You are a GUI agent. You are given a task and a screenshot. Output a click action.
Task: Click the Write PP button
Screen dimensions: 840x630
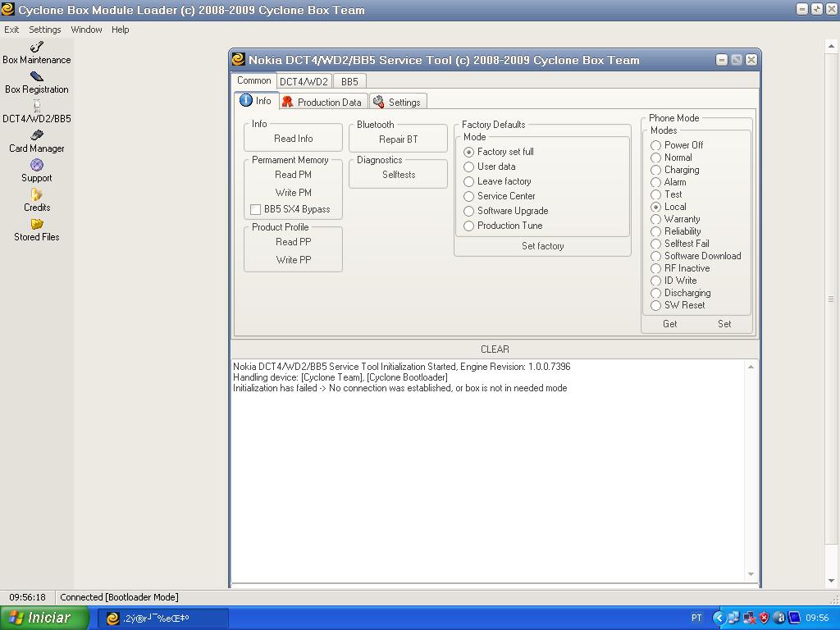(x=293, y=260)
